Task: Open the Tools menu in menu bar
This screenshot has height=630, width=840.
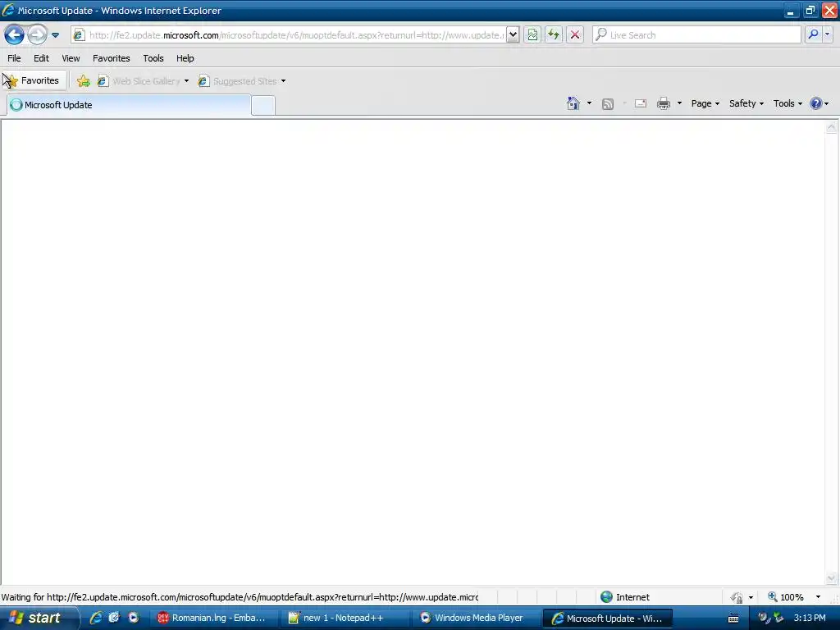Action: 153,58
